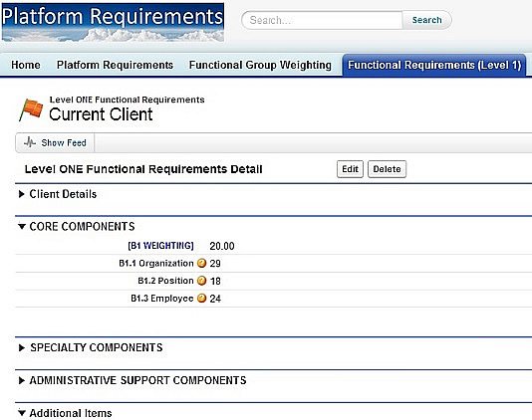532x420 pixels.
Task: Click help icon beside B1.3 Employee
Action: click(x=201, y=299)
